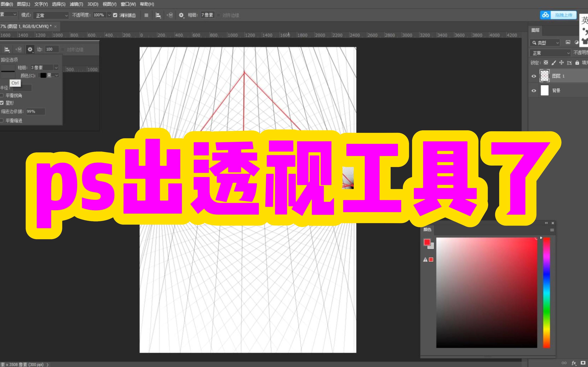588x367 pixels.
Task: Click the lock position (move) icon
Action: click(561, 62)
